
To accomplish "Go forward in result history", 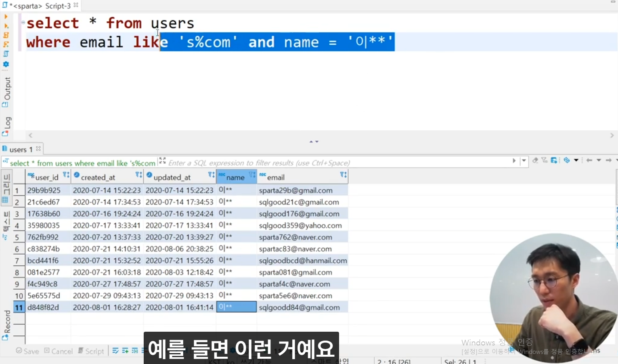I will tap(608, 160).
